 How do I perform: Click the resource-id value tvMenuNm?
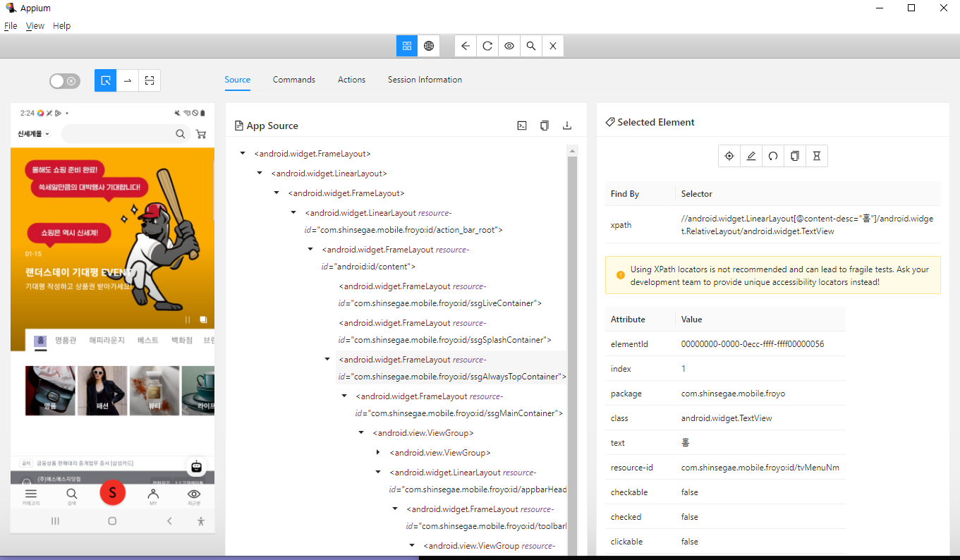click(x=760, y=468)
